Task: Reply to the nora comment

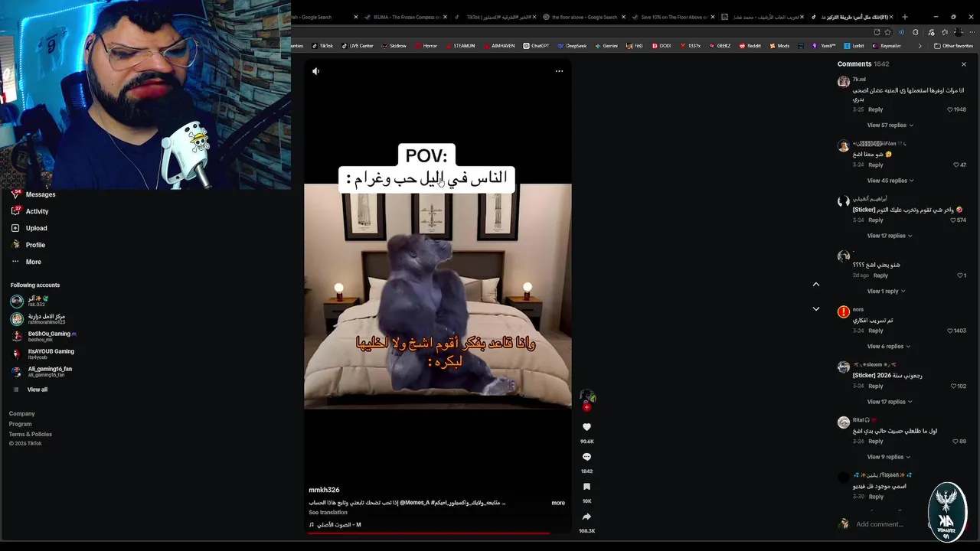Action: point(876,331)
